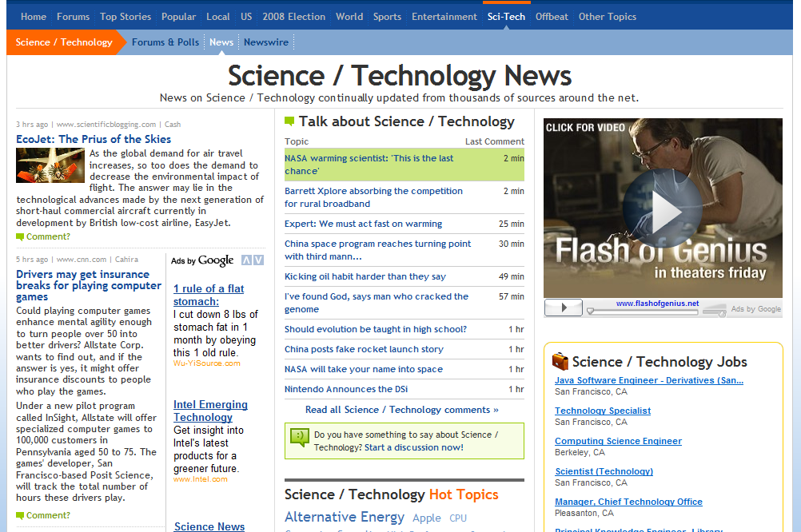The image size is (801, 532).
Task: Open the Intel Emerging Technology ad link
Action: (210, 411)
